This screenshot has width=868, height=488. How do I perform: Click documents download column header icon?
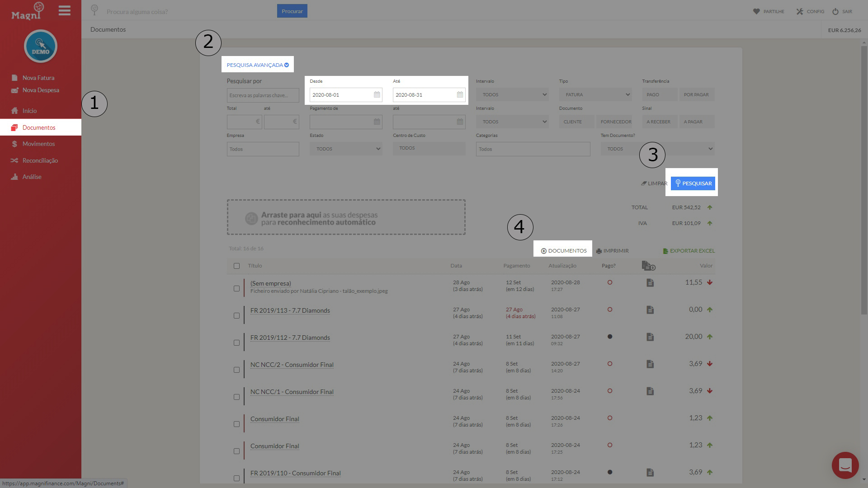648,266
